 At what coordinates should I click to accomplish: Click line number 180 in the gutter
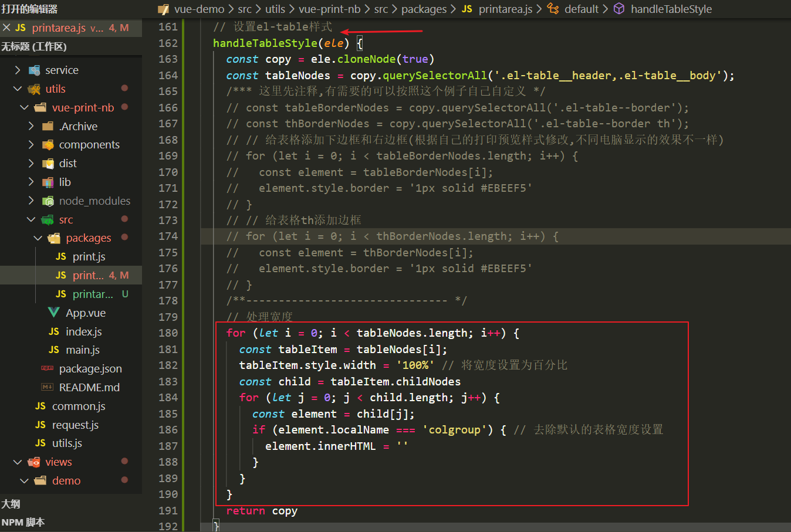pos(168,333)
